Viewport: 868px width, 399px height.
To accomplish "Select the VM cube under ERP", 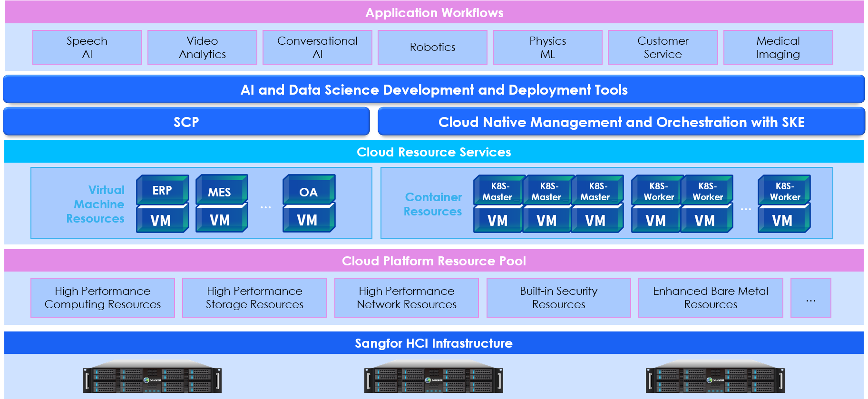I will (x=163, y=219).
